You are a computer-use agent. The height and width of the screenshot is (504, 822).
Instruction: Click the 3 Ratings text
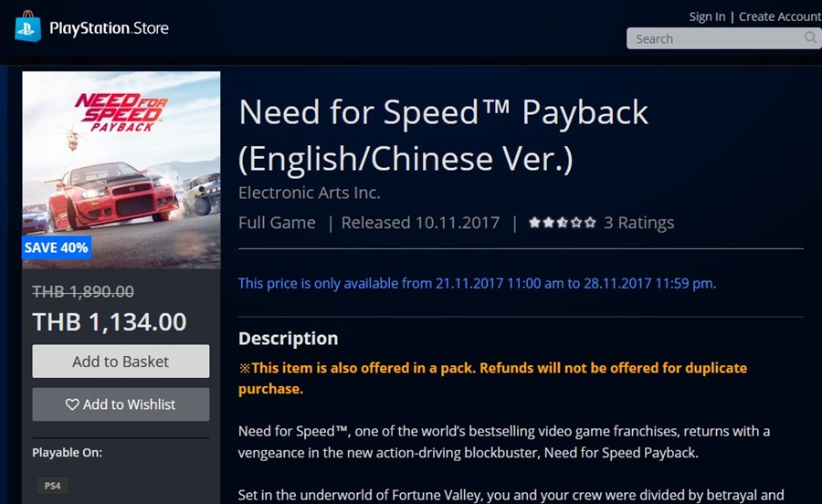[639, 223]
